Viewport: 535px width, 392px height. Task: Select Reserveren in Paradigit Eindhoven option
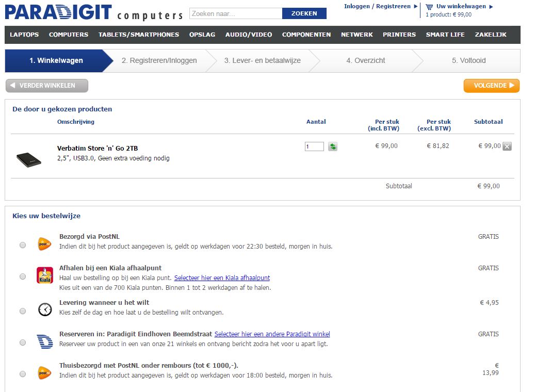click(x=23, y=342)
